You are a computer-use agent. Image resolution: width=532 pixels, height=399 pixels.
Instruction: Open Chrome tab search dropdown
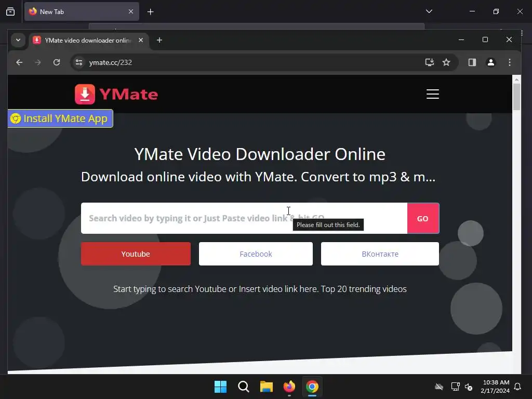[18, 40]
